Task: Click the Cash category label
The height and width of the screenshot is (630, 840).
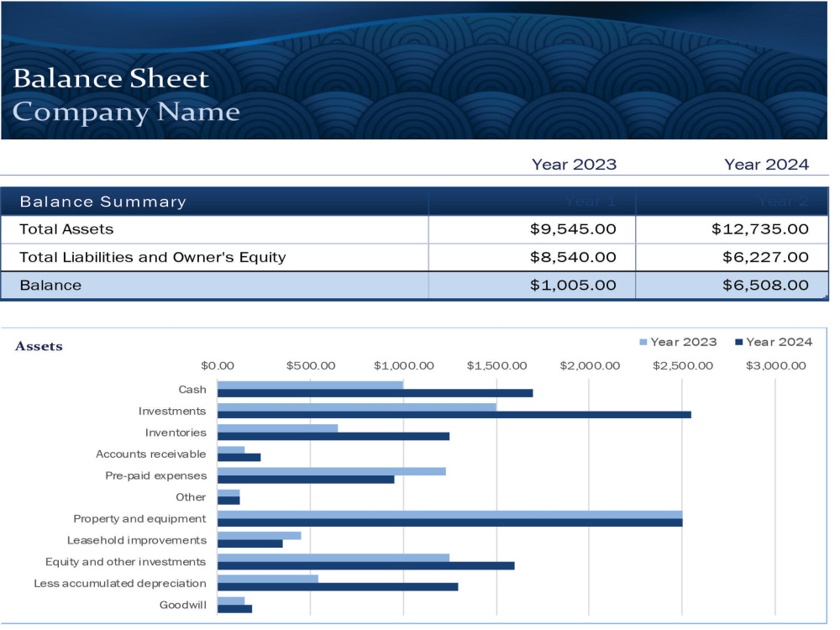Action: coord(192,390)
